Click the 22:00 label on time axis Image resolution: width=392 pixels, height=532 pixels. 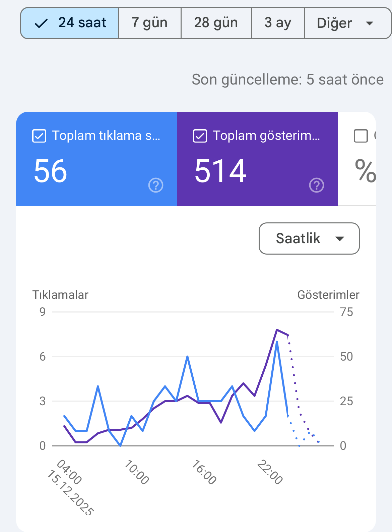click(x=270, y=472)
